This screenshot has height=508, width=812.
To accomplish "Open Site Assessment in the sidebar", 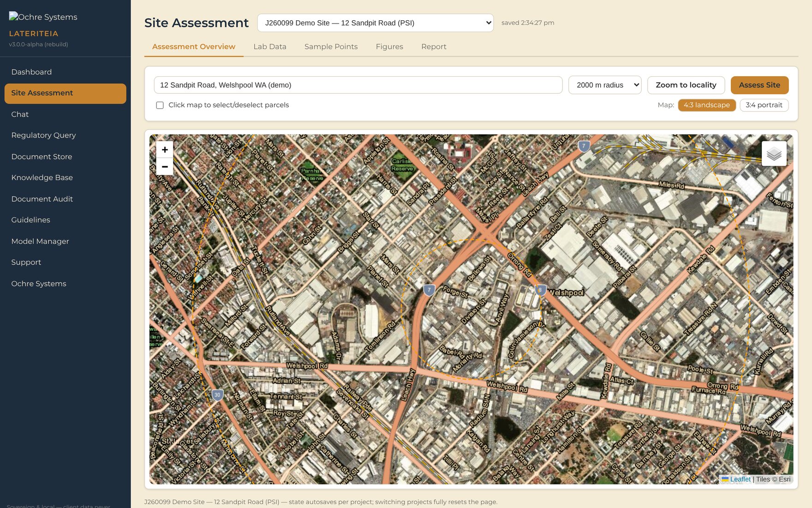I will (65, 93).
